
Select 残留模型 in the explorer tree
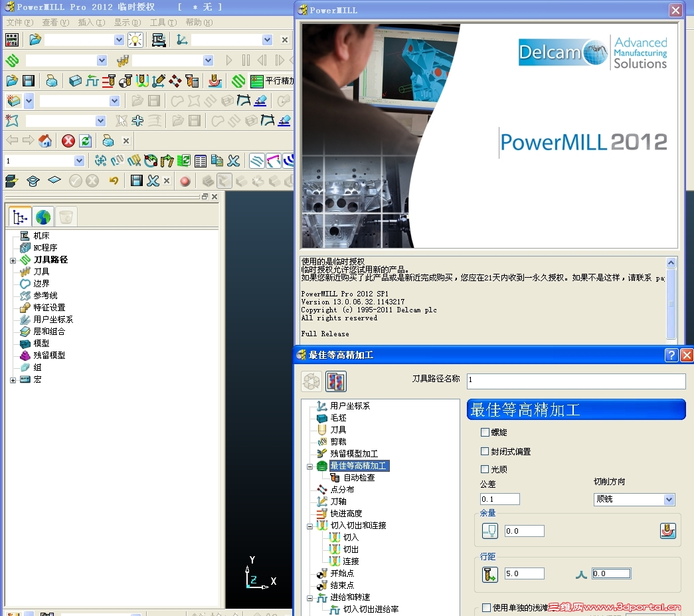click(49, 356)
